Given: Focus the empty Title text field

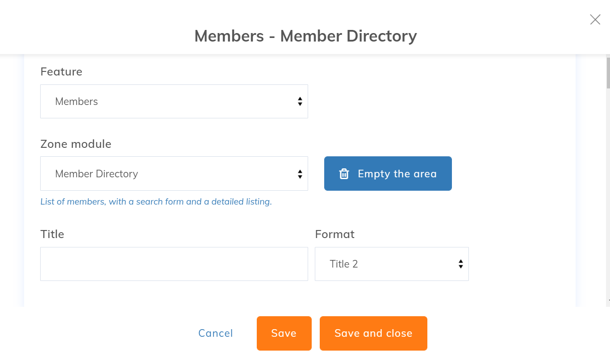Looking at the screenshot, I should coord(174,264).
